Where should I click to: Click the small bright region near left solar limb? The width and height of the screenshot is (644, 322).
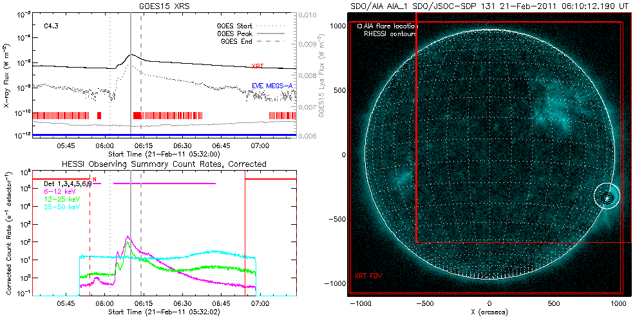point(404,178)
